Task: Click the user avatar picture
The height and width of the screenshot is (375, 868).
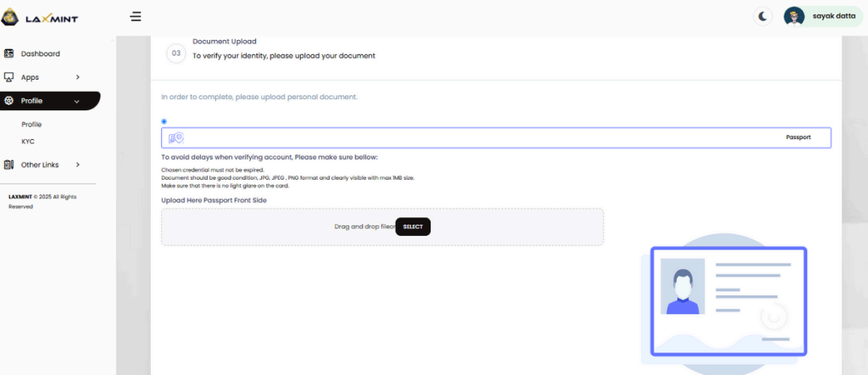Action: click(x=794, y=15)
